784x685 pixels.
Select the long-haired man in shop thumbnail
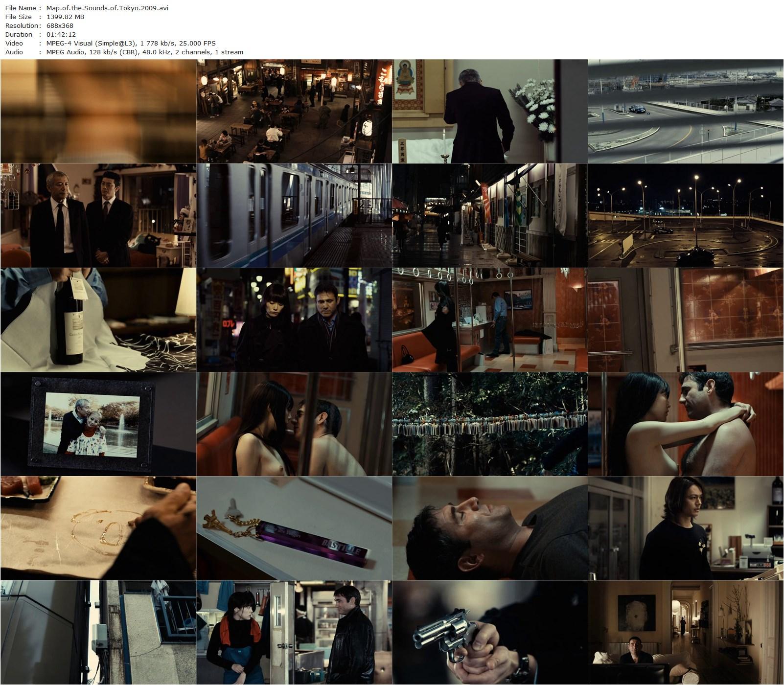pyautogui.click(x=686, y=528)
